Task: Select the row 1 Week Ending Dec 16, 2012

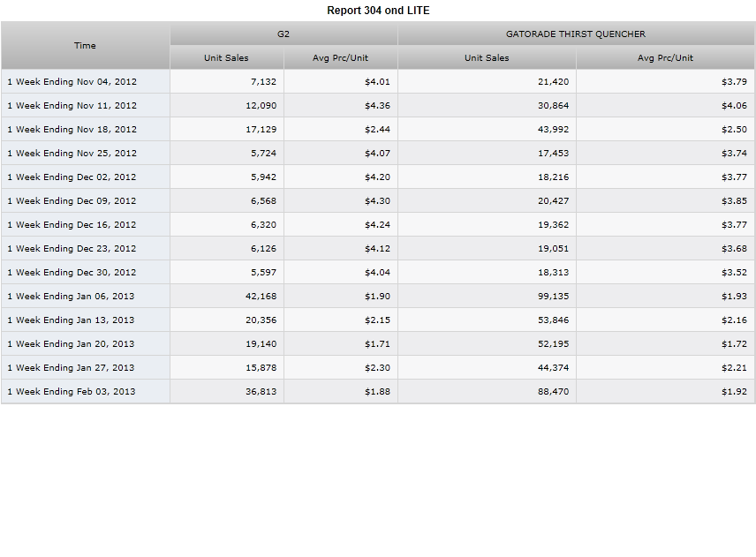Action: click(x=378, y=224)
